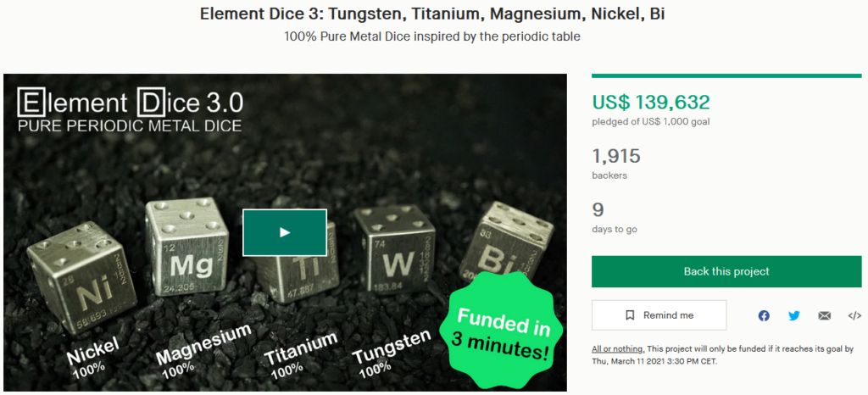
Task: Click the 1,915 backers count
Action: pyautogui.click(x=616, y=157)
